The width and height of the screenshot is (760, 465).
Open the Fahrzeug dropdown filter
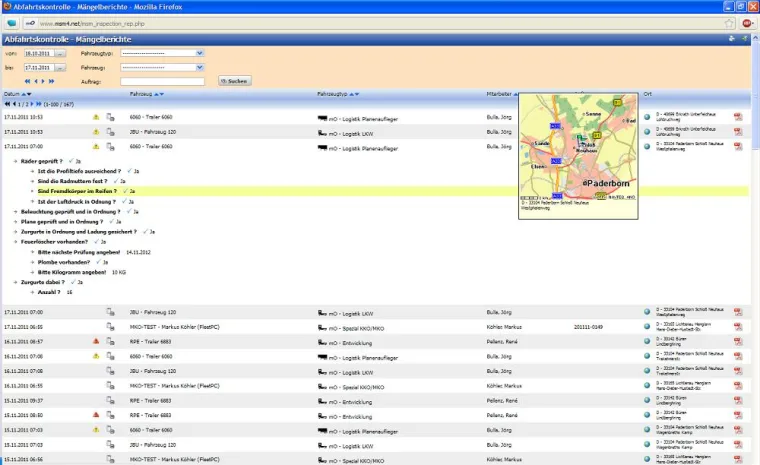coord(162,67)
